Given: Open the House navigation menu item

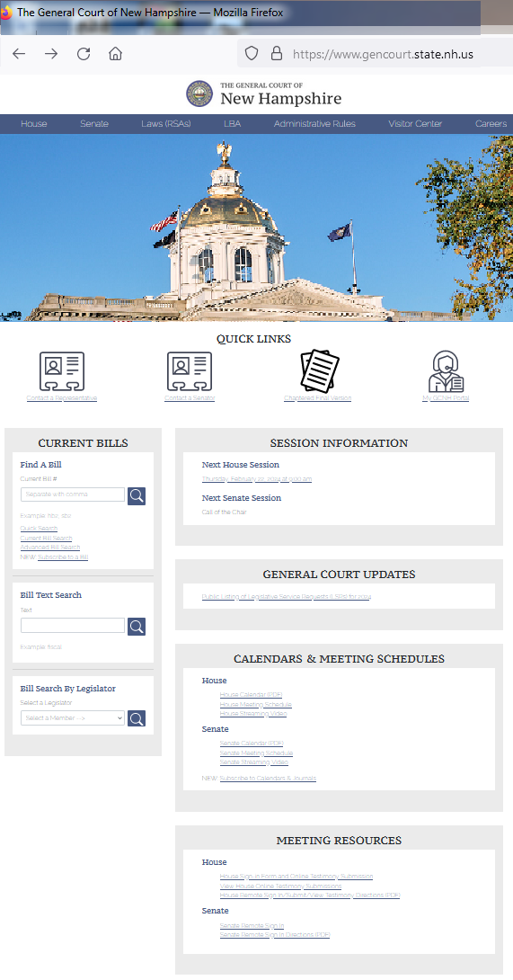Looking at the screenshot, I should (x=34, y=124).
